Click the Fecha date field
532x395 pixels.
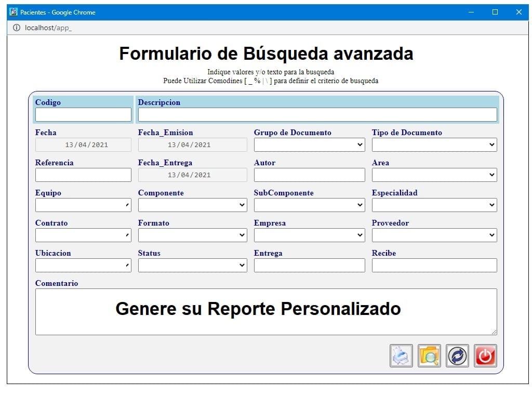coord(83,145)
